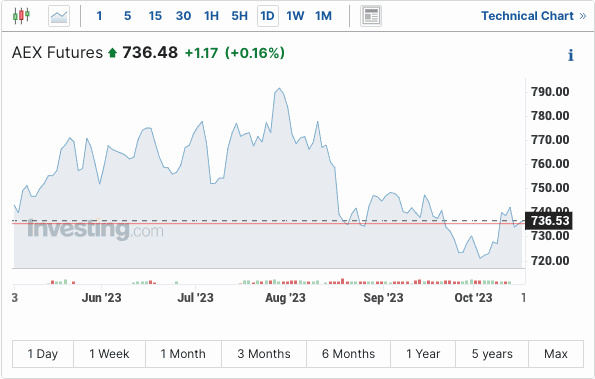Show the 1 Day range
Viewport: 595px width, 379px height.
coord(43,354)
